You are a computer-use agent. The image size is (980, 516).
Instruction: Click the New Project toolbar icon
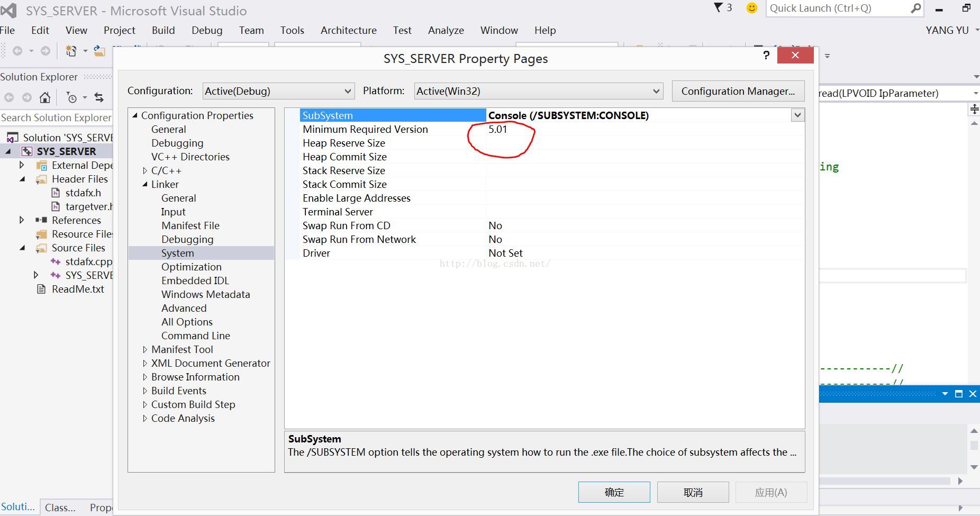tap(70, 51)
